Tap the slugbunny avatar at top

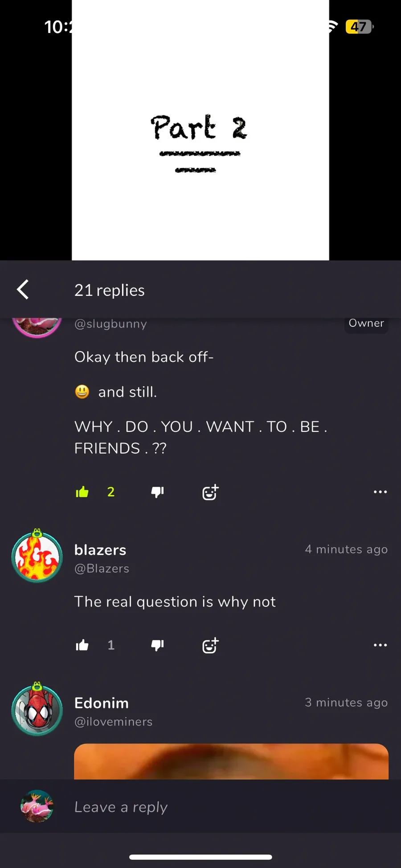(x=37, y=328)
